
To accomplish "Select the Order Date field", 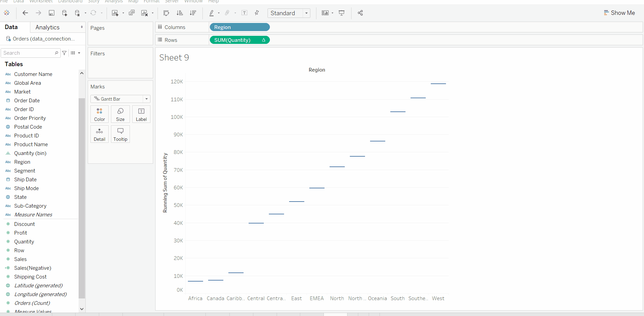I will coord(27,101).
